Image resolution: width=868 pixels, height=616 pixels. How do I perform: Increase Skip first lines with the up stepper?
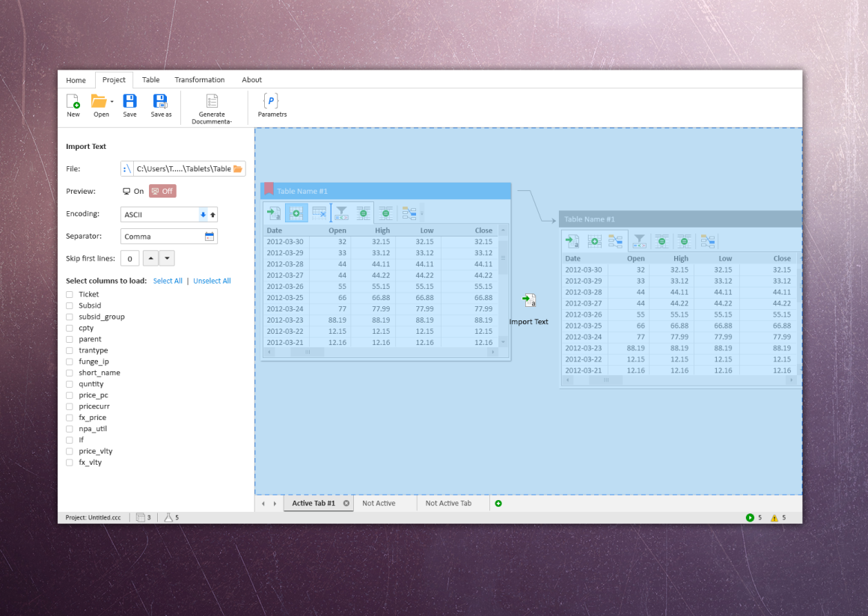(151, 257)
